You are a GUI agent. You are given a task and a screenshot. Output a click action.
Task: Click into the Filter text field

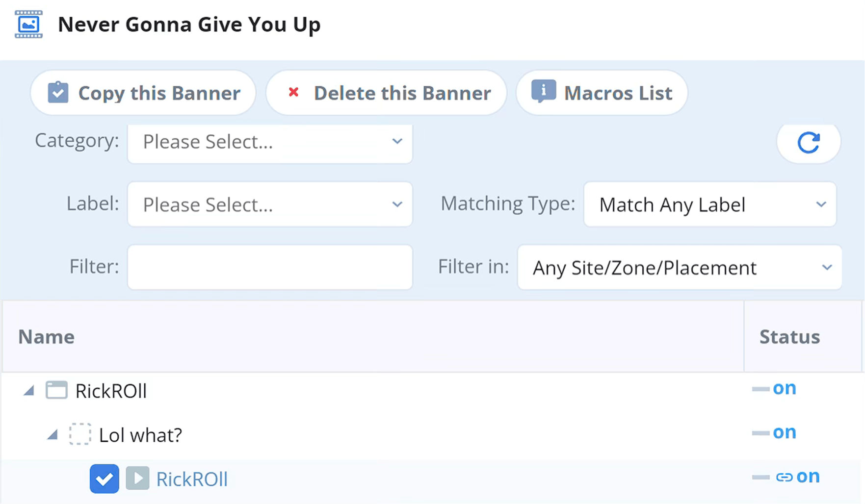tap(270, 267)
